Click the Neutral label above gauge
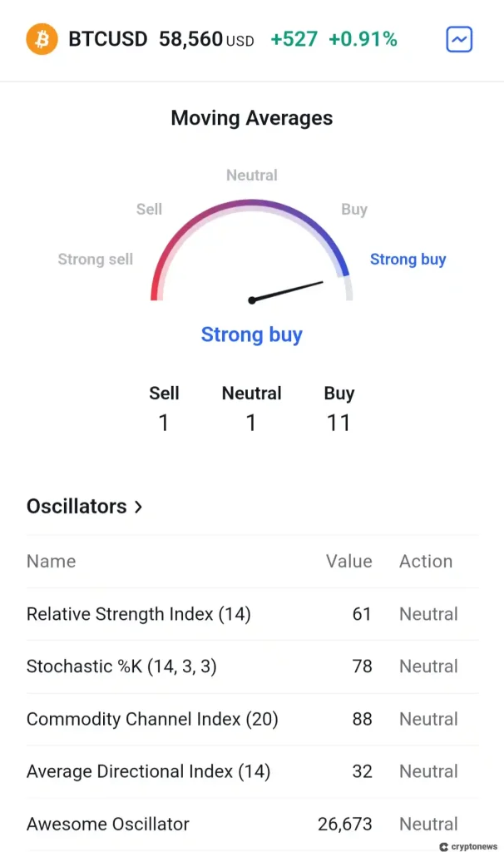 (251, 176)
